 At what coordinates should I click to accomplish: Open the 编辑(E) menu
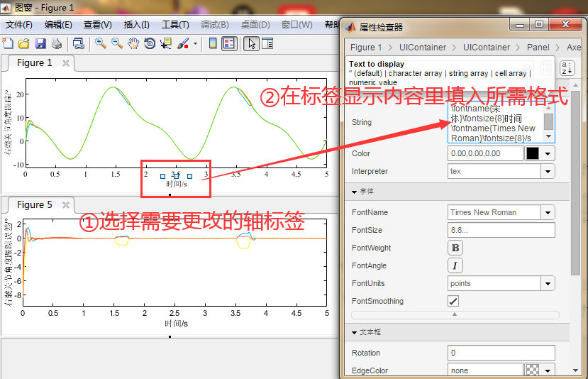58,25
